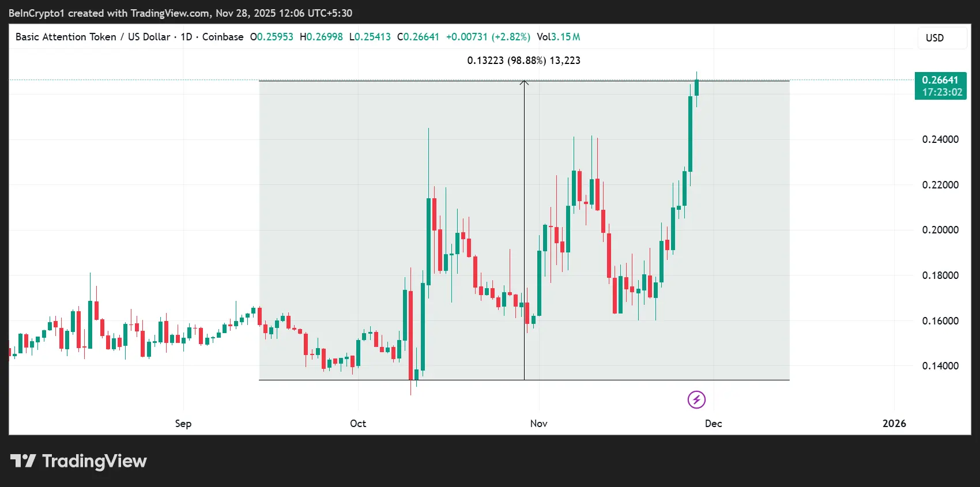This screenshot has width=980, height=487.
Task: Click the 2026 label on the time axis
Action: (894, 424)
